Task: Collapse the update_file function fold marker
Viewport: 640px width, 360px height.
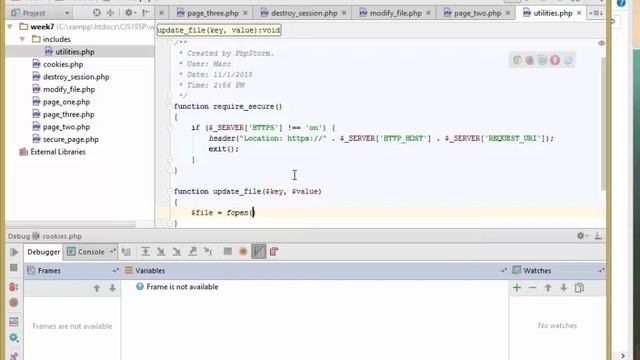Action: (170, 191)
